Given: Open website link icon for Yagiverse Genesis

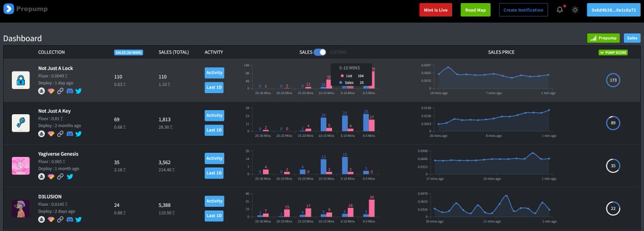Looking at the screenshot, I should pos(60,176).
